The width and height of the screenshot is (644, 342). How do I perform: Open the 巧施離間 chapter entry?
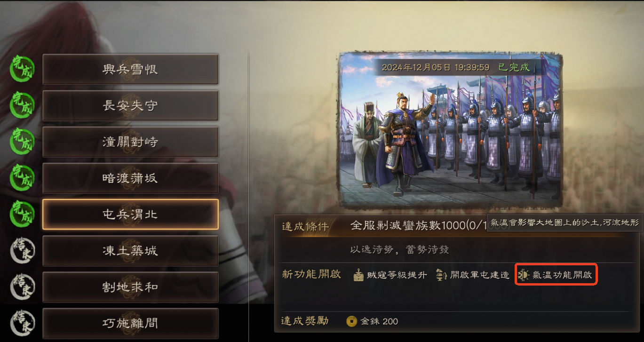coord(130,323)
